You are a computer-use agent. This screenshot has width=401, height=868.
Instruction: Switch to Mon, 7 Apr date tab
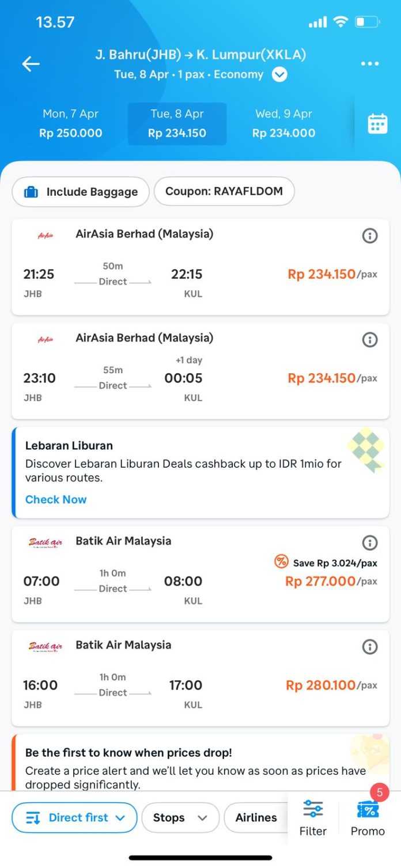(71, 124)
